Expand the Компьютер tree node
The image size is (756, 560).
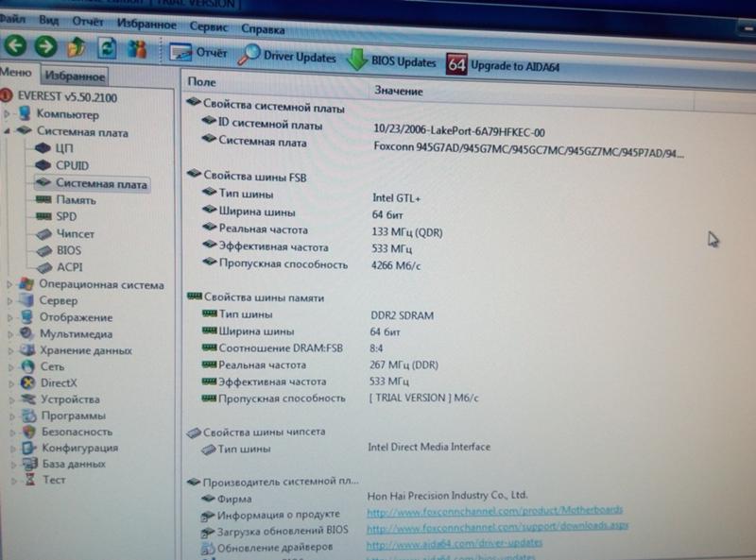7,113
